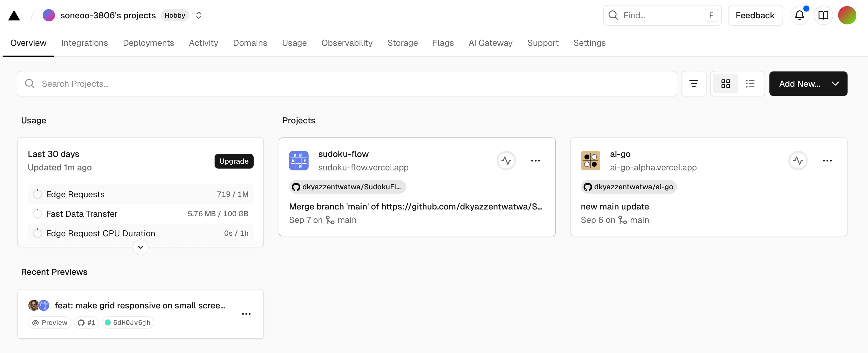Click the Vercel triangle logo

pyautogui.click(x=14, y=16)
